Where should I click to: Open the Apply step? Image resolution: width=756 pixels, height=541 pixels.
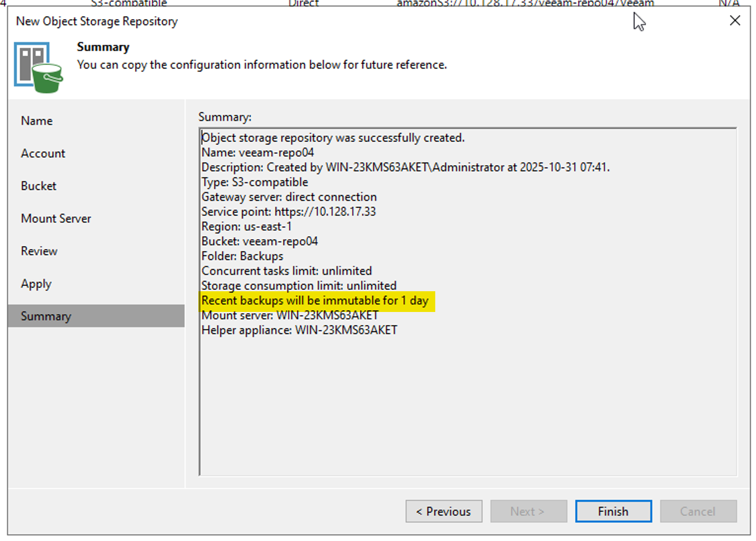coord(36,283)
